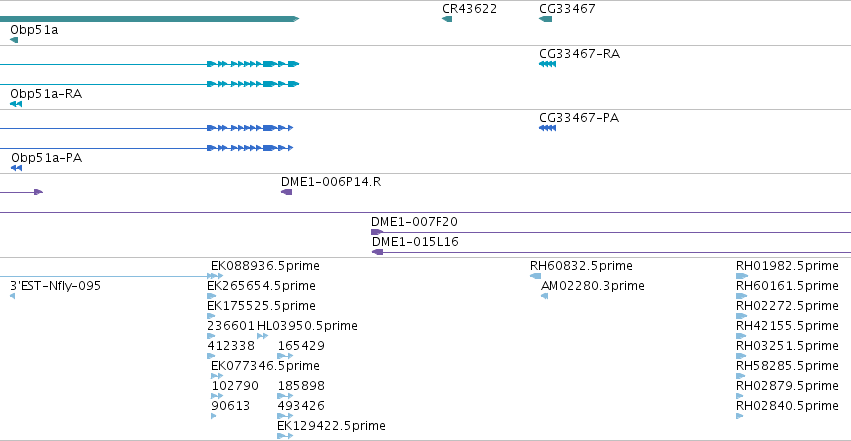Select CG33467-RA transcript glyph
Screen dimensions: 851x441
click(548, 64)
